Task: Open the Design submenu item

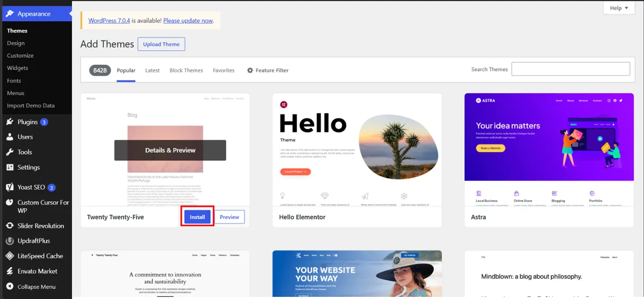Action: point(16,43)
